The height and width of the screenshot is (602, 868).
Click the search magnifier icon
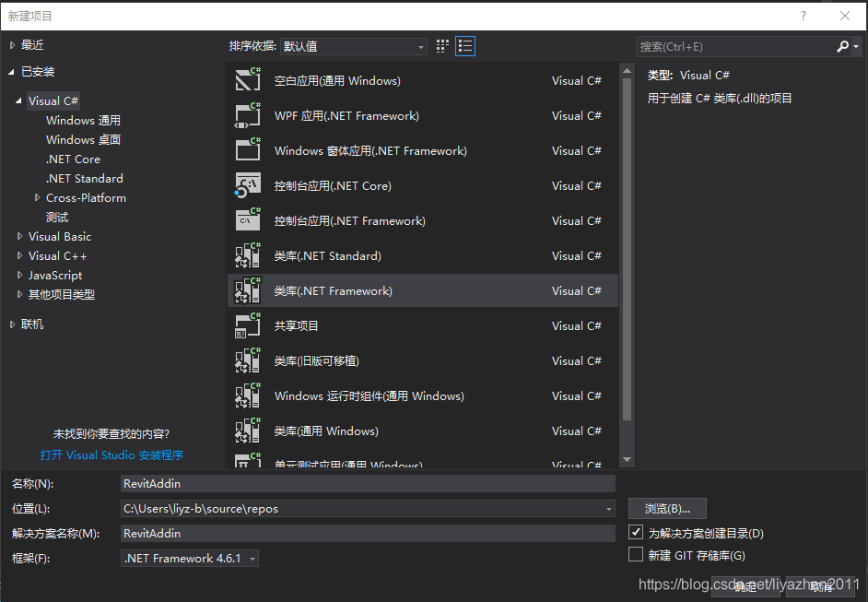(x=842, y=46)
